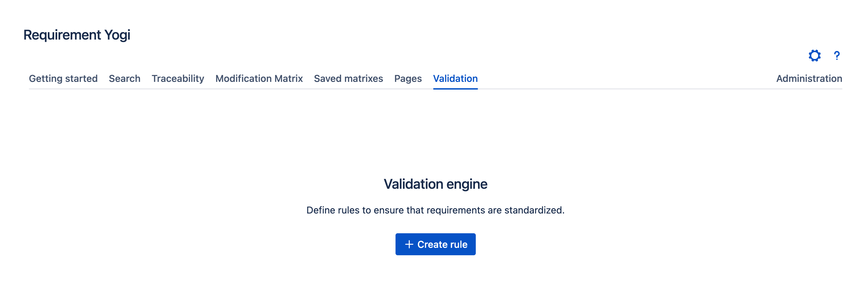Click the help question mark icon
868x283 pixels.
tap(837, 56)
